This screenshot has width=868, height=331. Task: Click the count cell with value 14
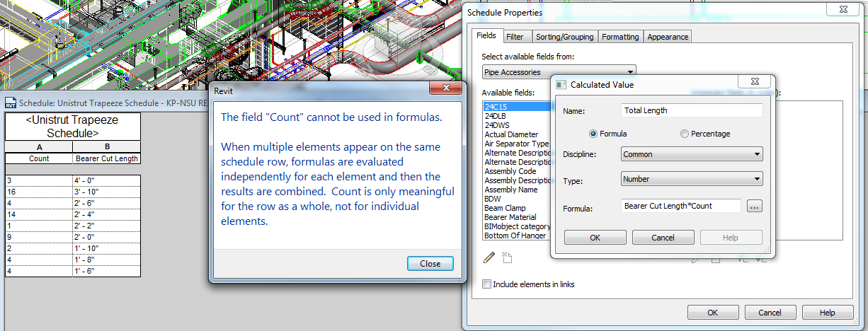pyautogui.click(x=39, y=214)
